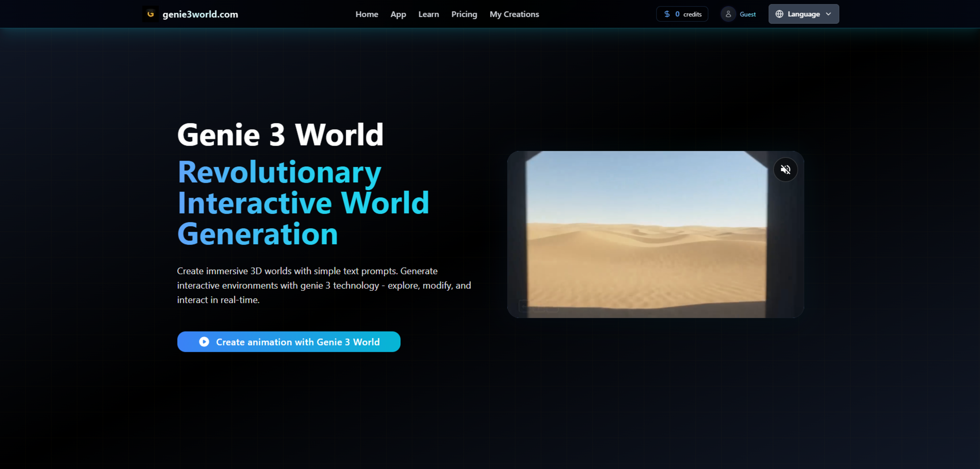The image size is (980, 469).
Task: Open the Learn navigation link
Action: point(428,14)
